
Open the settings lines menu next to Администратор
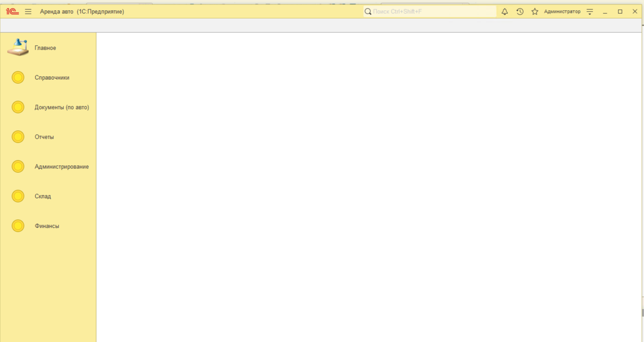pos(590,12)
